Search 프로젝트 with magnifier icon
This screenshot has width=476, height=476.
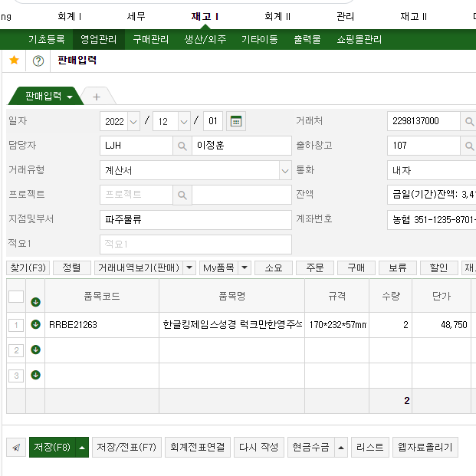click(x=182, y=195)
